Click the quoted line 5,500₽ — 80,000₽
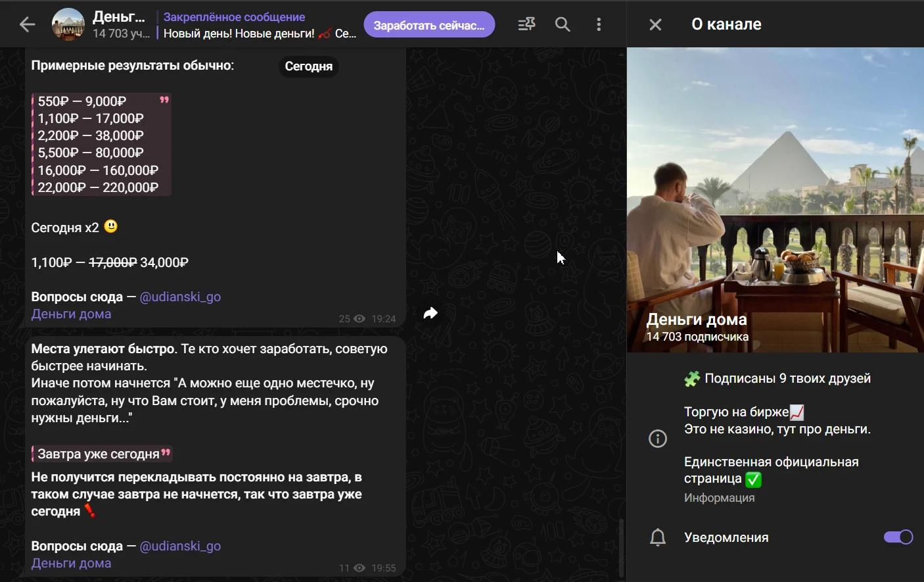Screen dimensions: 924x582 point(91,153)
